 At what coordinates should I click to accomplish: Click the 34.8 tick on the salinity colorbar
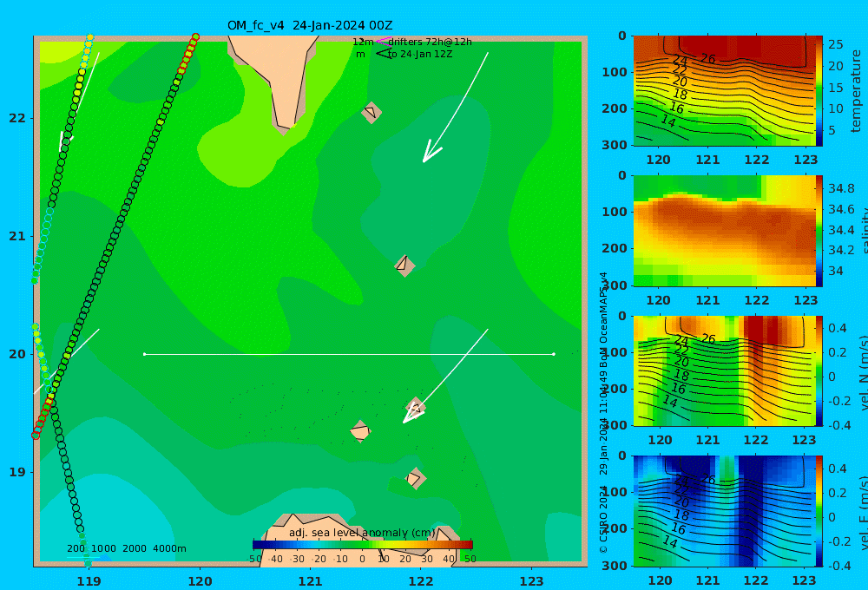(841, 189)
